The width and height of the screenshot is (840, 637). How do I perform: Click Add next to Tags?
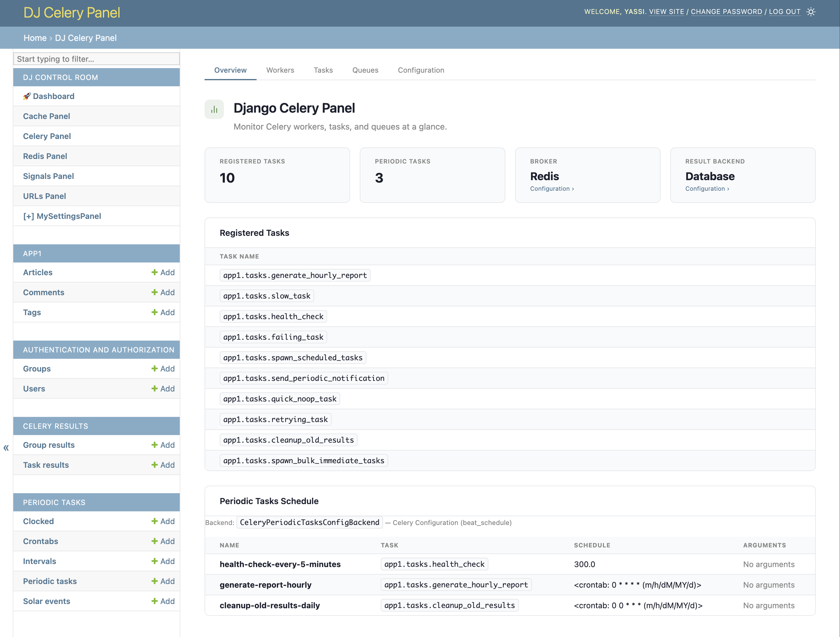click(x=163, y=312)
